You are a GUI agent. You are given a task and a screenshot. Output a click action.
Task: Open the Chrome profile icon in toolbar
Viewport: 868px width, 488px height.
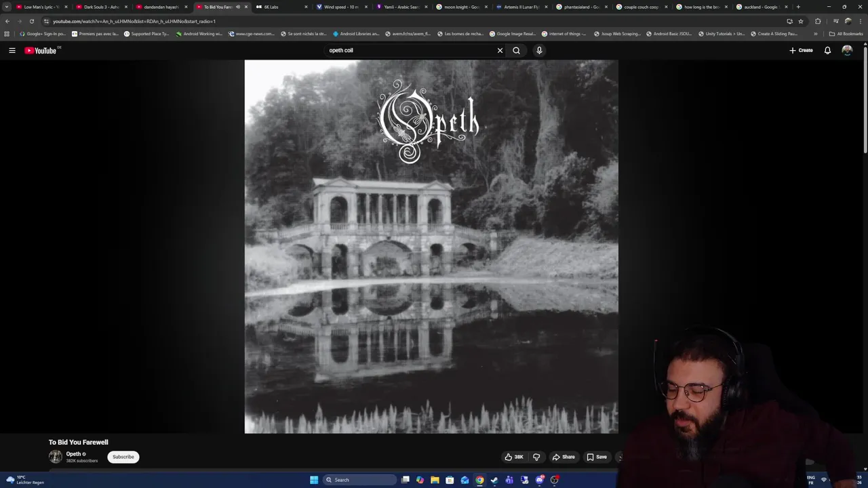848,21
